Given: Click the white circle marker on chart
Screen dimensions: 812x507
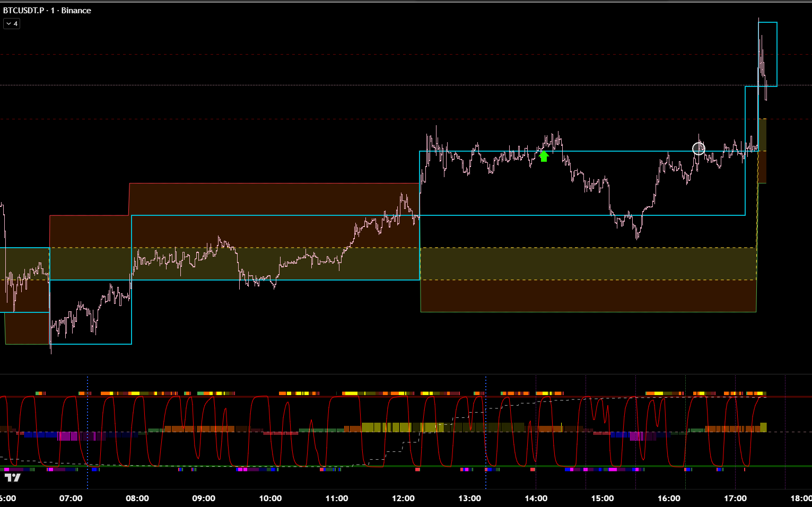Looking at the screenshot, I should (x=699, y=148).
